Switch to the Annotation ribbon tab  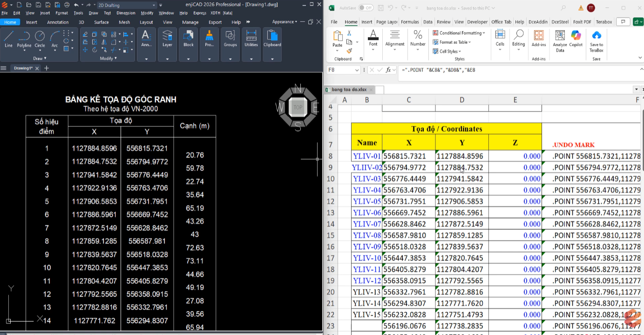(x=58, y=22)
